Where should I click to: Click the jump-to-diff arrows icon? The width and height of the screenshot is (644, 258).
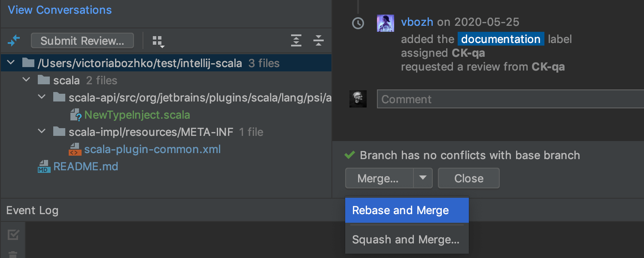tap(14, 41)
